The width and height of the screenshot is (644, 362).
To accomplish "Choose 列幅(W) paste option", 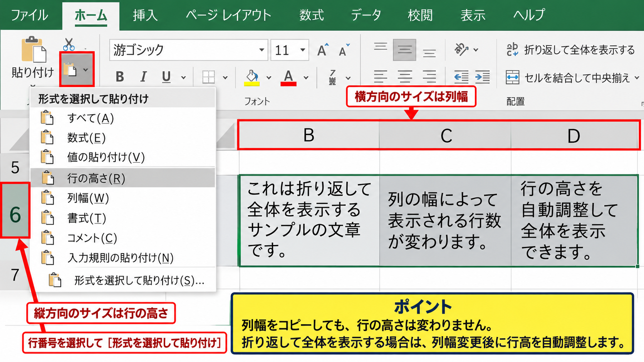I will point(123,198).
